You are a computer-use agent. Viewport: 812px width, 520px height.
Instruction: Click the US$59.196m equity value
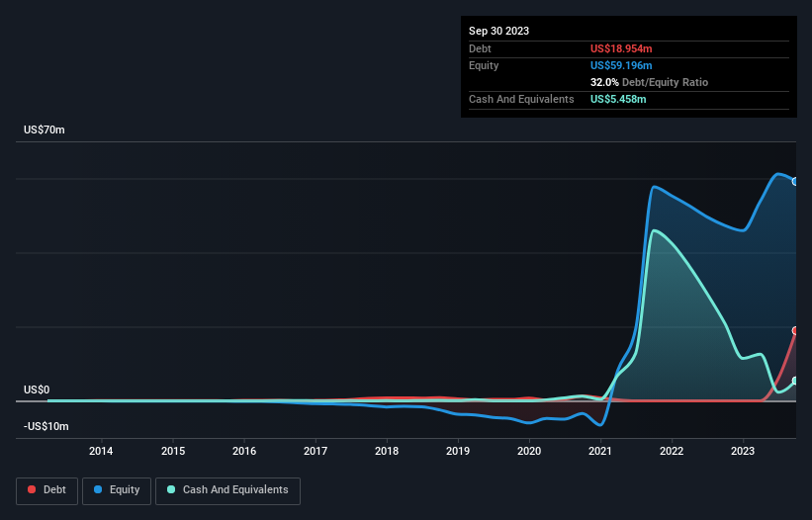[621, 65]
